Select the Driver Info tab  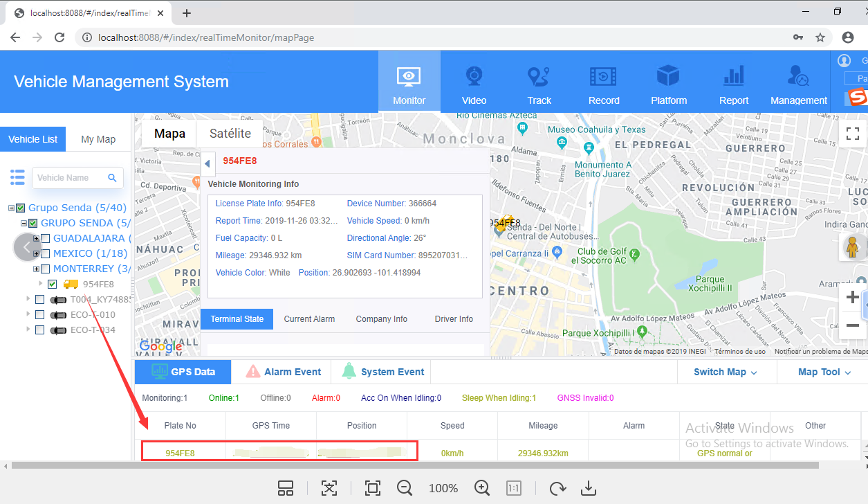click(x=454, y=319)
